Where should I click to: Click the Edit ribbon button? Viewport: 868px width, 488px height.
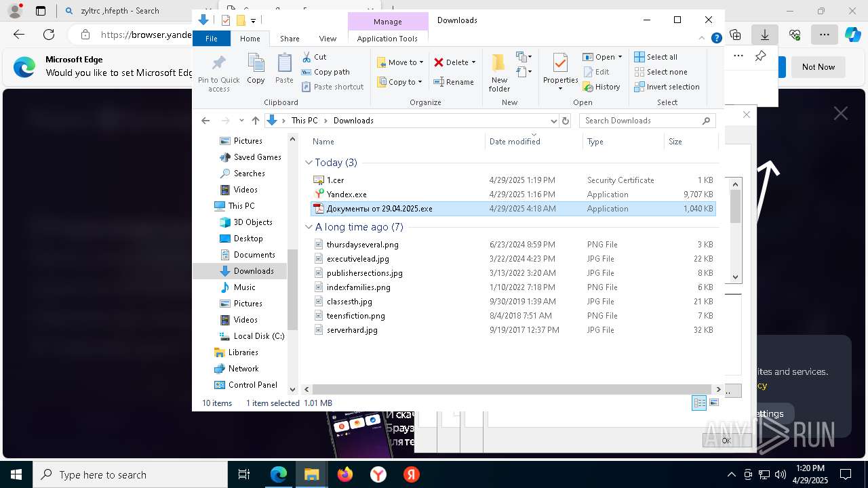(595, 72)
